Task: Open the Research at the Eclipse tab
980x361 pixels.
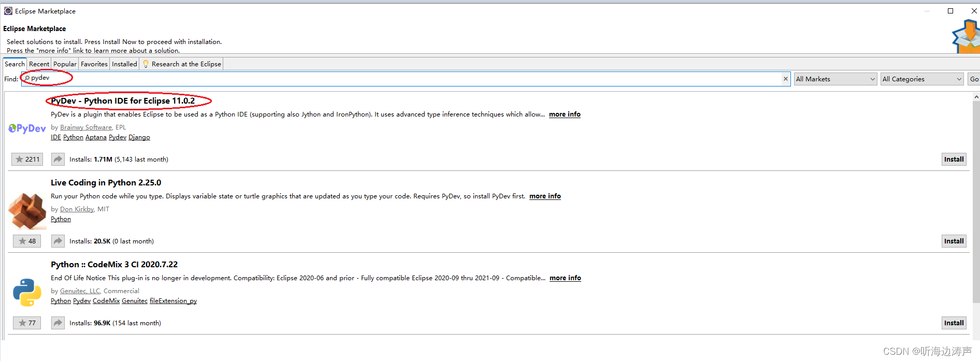Action: point(182,64)
